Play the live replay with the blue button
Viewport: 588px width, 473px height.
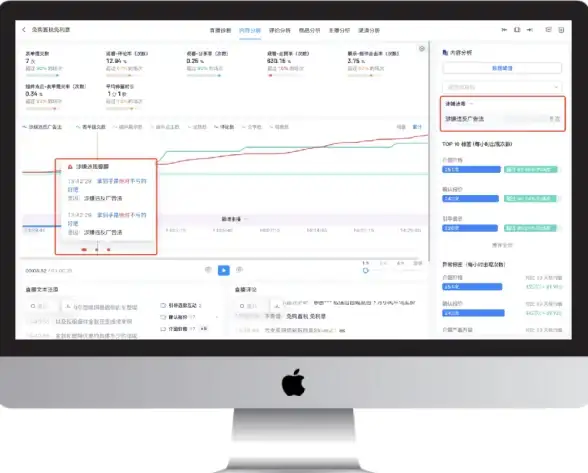pyautogui.click(x=224, y=270)
